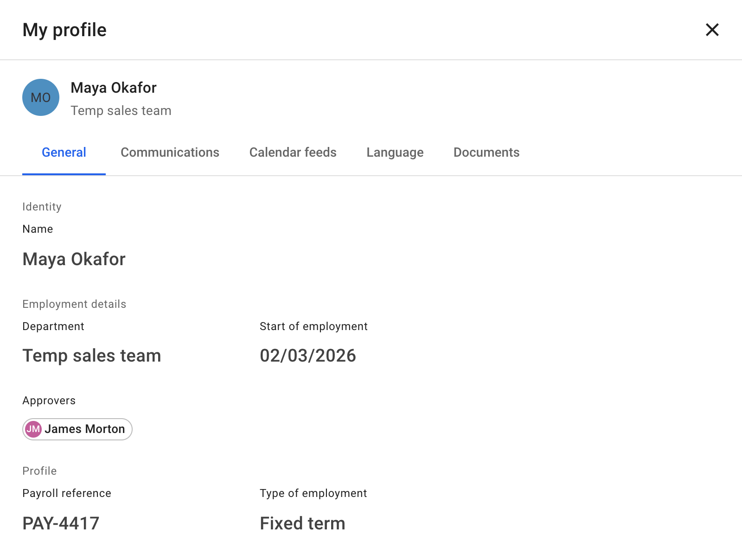Click the Fixed term employment type value
The width and height of the screenshot is (742, 560).
pyautogui.click(x=302, y=523)
